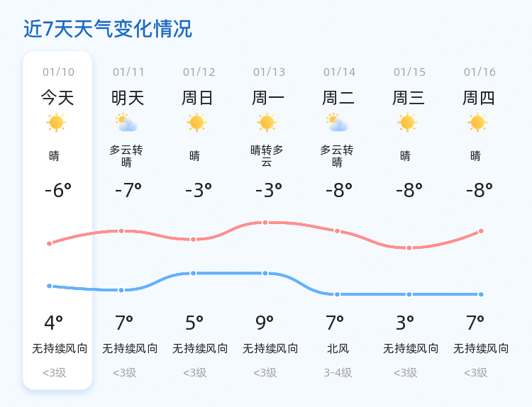The width and height of the screenshot is (532, 407).
Task: Click the blue low-temperature point for 周日
Action: point(193,273)
